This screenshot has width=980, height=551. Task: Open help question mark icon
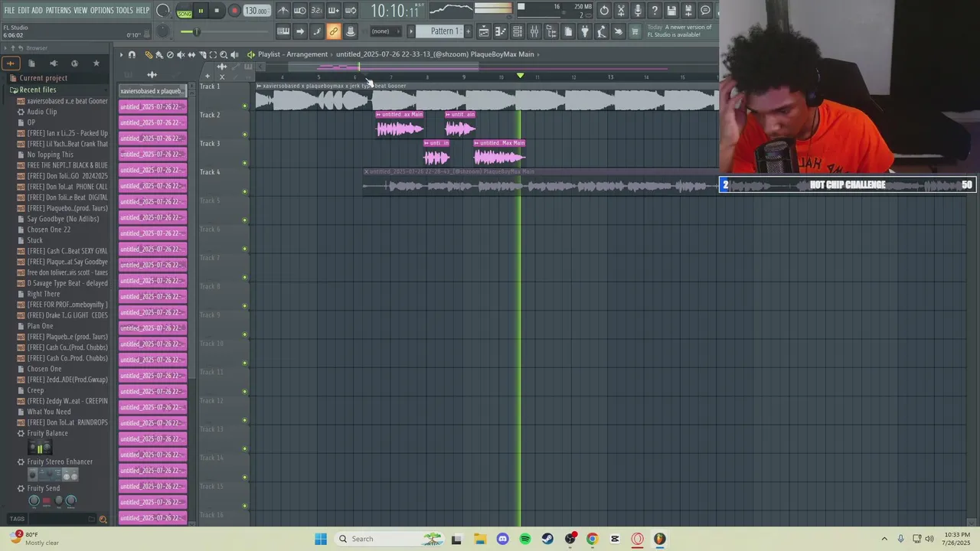click(x=655, y=11)
